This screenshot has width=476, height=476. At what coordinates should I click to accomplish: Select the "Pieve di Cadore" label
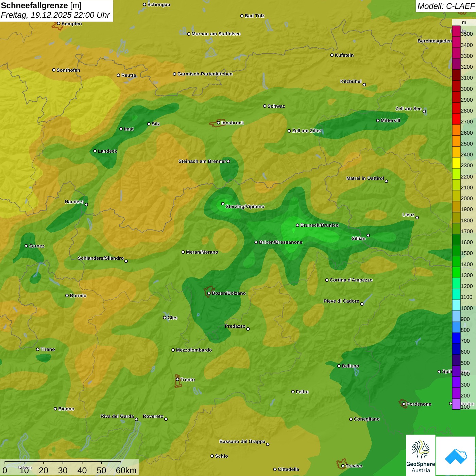(341, 301)
